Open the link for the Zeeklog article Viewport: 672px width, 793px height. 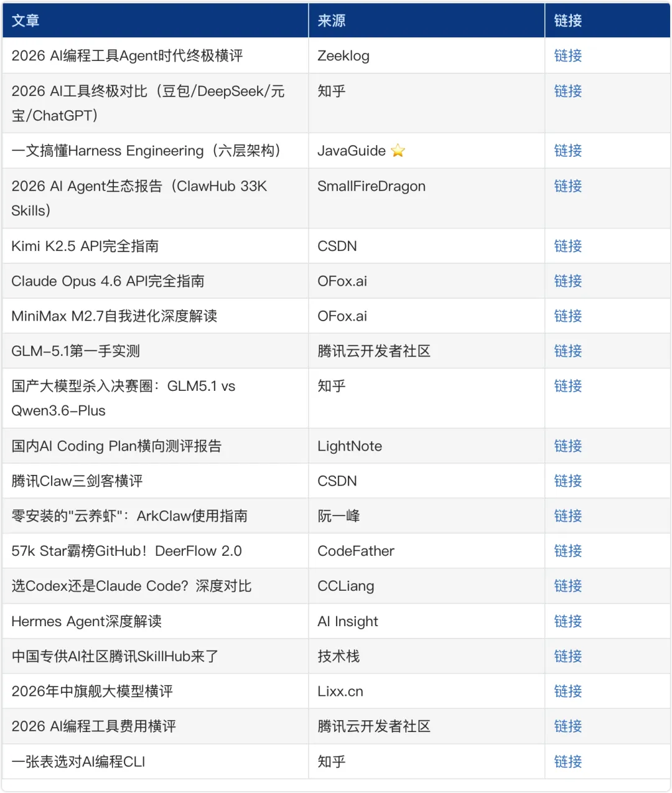coord(567,56)
